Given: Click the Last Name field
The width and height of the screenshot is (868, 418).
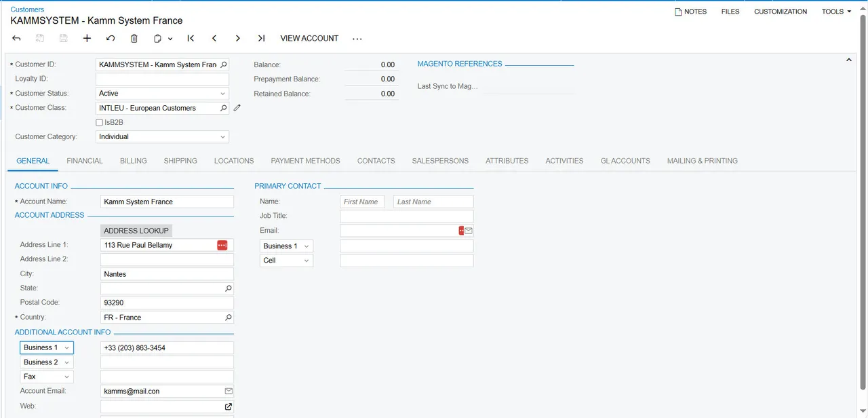Looking at the screenshot, I should (433, 202).
